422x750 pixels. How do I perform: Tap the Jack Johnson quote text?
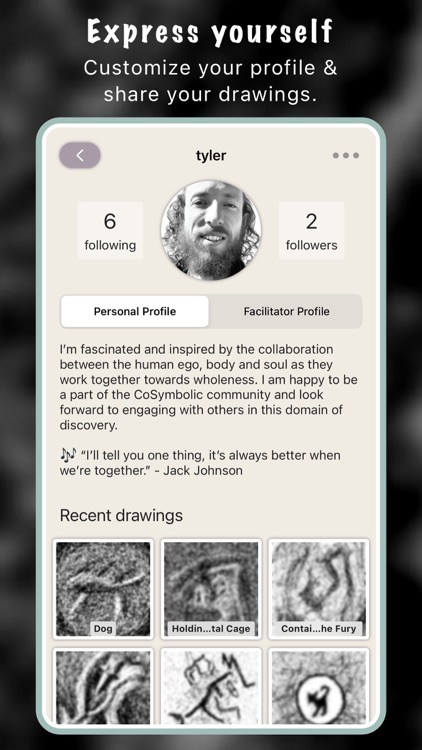pos(200,463)
